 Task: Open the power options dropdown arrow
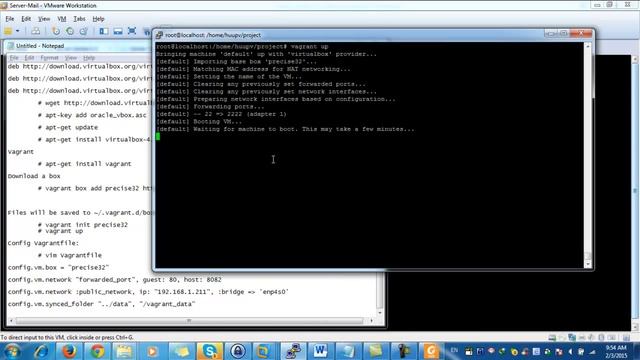click(x=18, y=31)
